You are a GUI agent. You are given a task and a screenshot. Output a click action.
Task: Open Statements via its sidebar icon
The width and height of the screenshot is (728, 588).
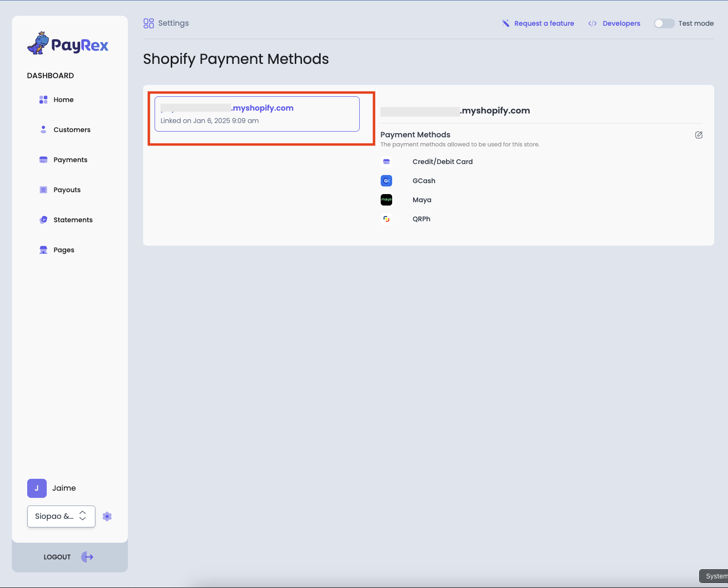pos(43,219)
